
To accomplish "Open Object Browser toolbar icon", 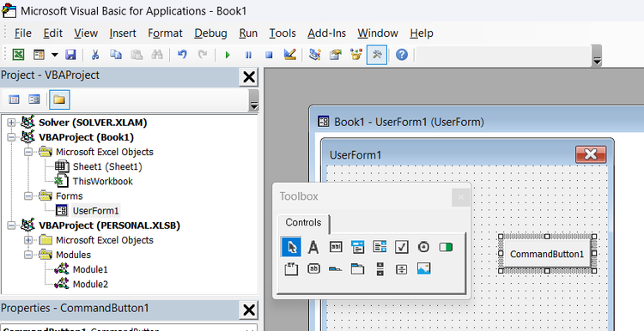I will pyautogui.click(x=356, y=55).
